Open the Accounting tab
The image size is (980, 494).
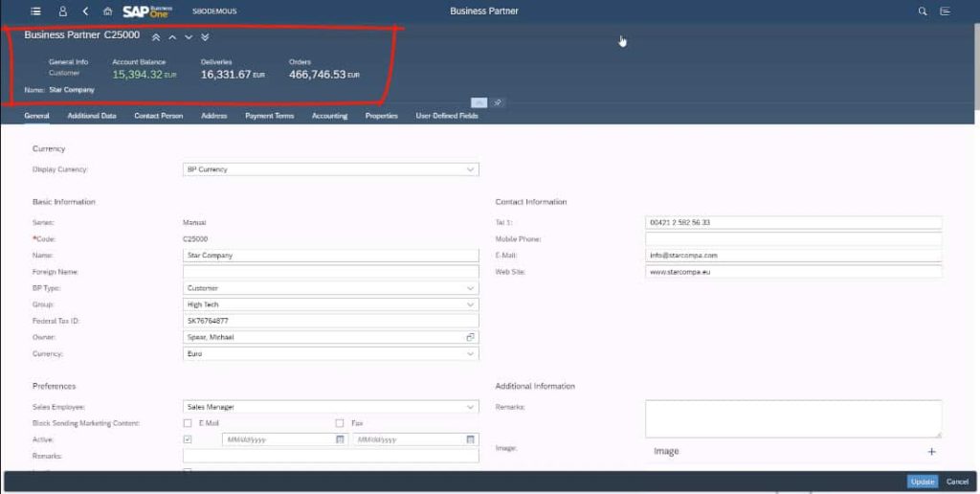[x=329, y=116]
